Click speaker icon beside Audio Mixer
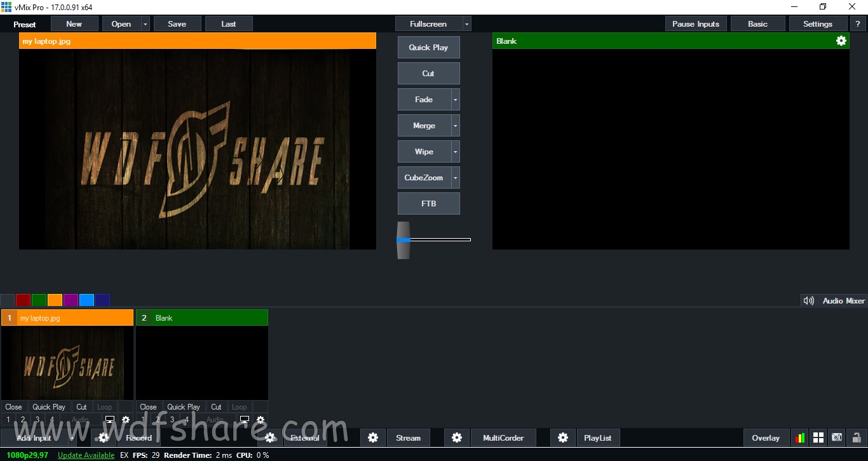Image resolution: width=868 pixels, height=461 pixels. pyautogui.click(x=808, y=300)
